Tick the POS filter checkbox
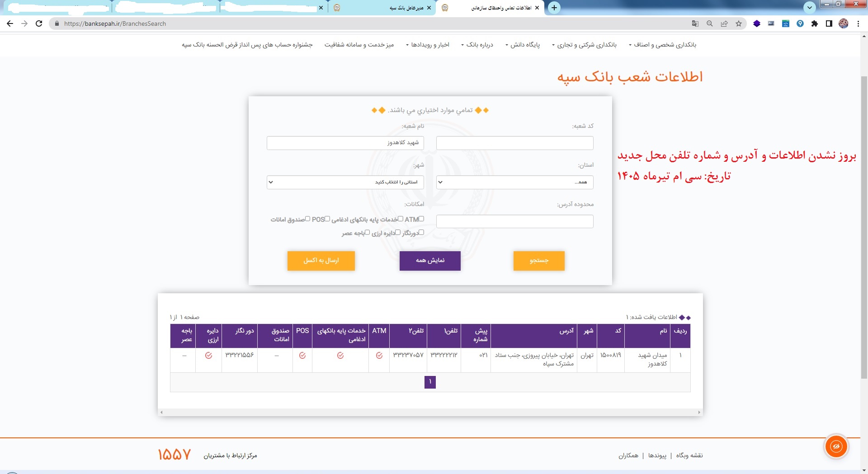This screenshot has height=474, width=868. click(327, 219)
